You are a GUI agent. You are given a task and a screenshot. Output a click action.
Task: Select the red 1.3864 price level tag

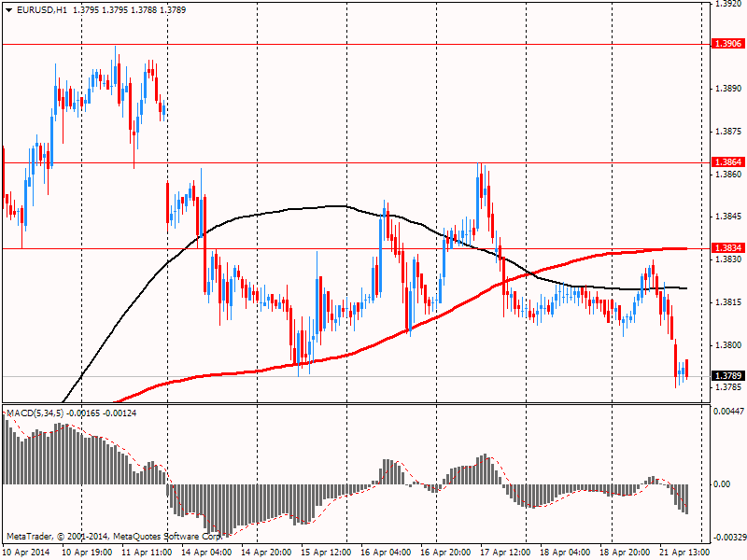(727, 162)
